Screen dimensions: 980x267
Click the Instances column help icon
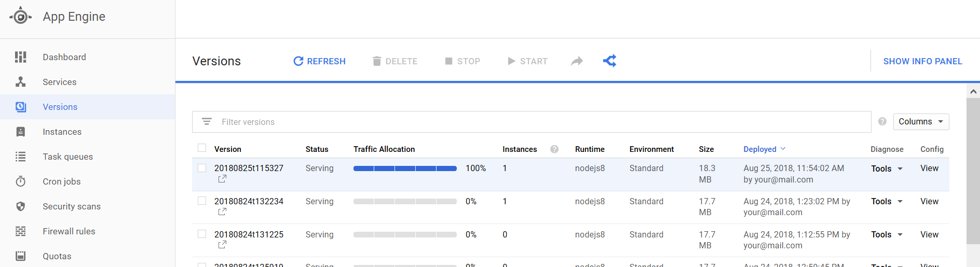coord(554,149)
